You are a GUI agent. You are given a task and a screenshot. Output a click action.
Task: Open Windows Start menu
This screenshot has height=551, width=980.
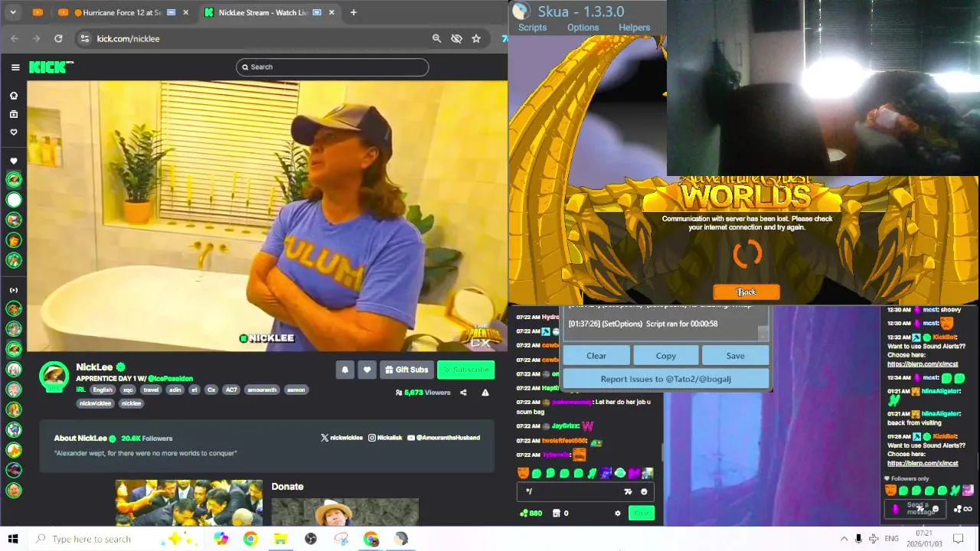13,539
